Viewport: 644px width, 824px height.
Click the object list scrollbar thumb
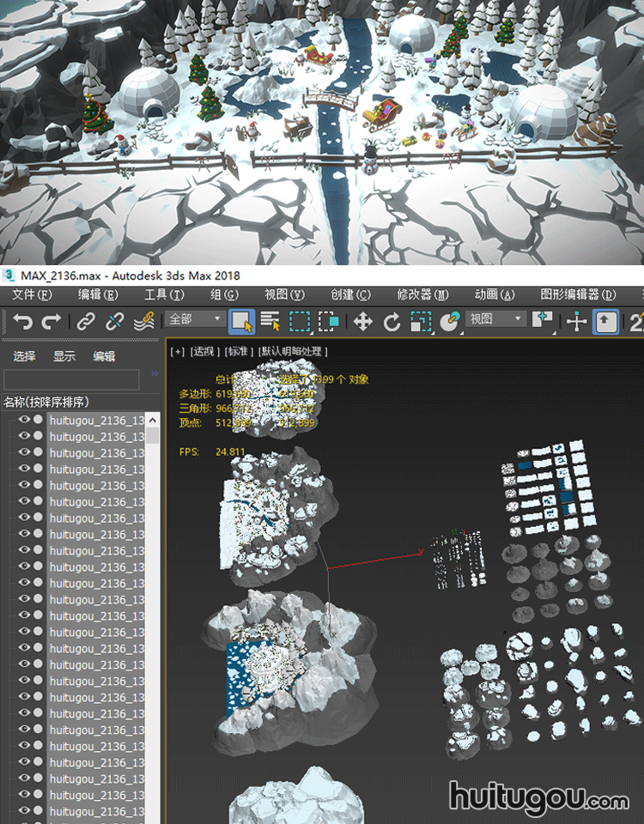tap(153, 436)
